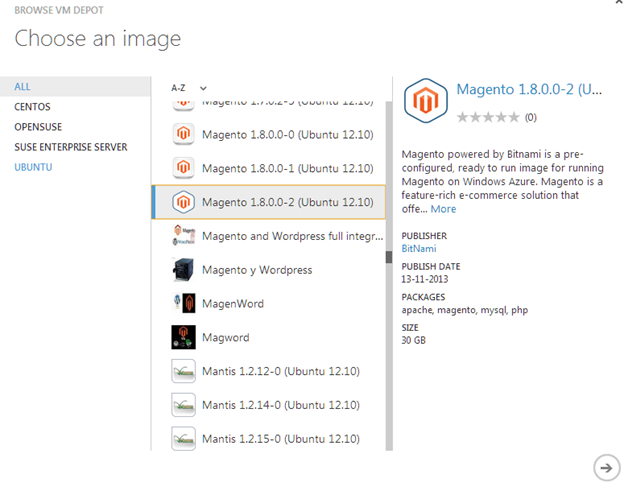Click the next arrow button

click(604, 466)
